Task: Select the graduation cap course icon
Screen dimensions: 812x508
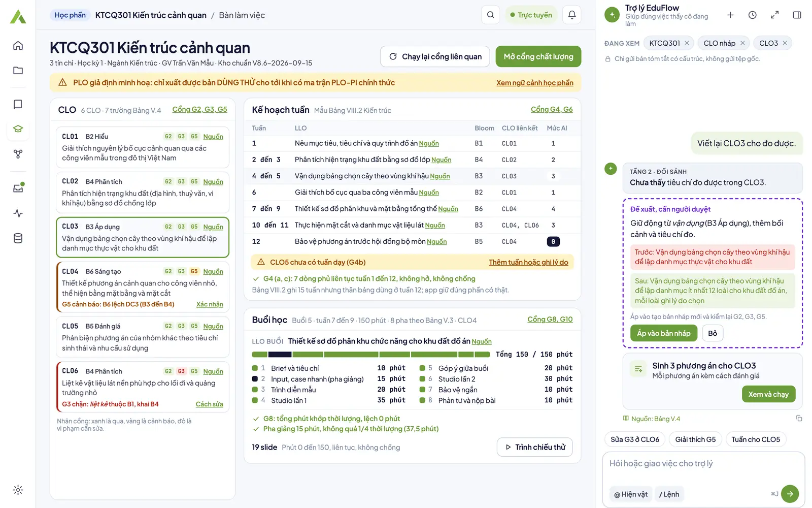Action: click(x=18, y=129)
